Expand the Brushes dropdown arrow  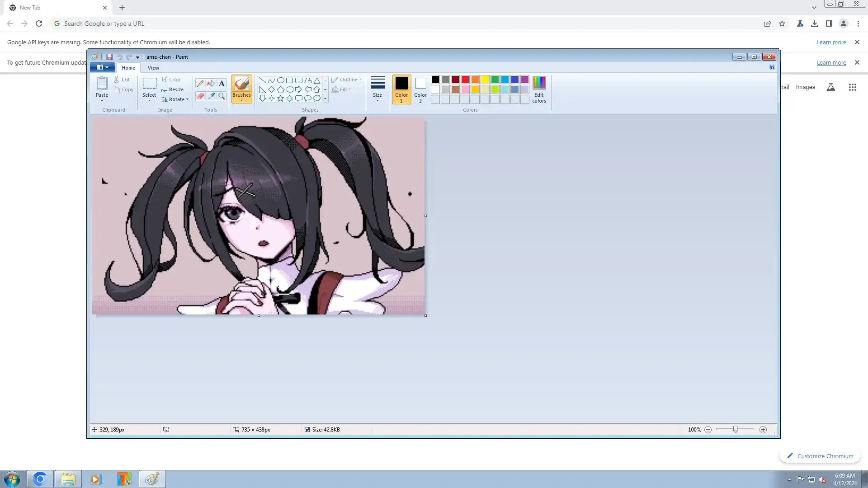[241, 100]
